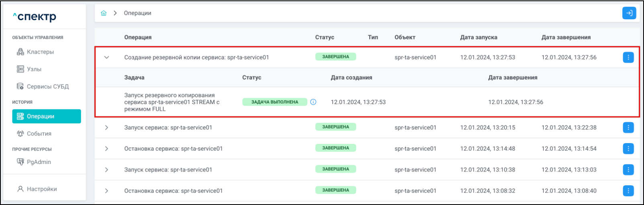
Task: Open Настройки at sidebar bottom
Action: (41, 189)
